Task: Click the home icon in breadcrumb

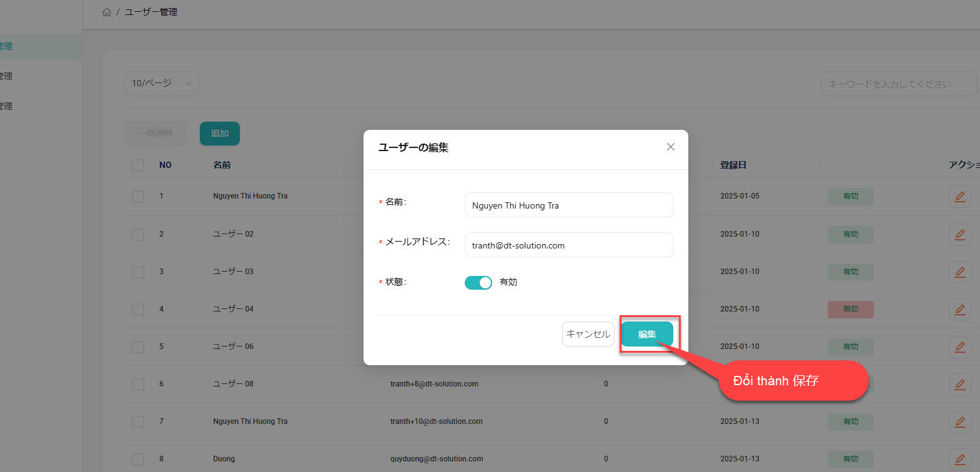Action: [x=107, y=12]
